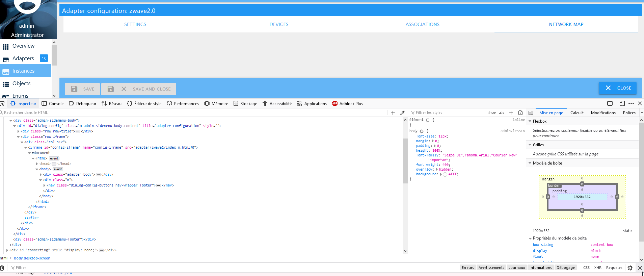
Task: Click the #fff background color swatch
Action: tap(445, 175)
